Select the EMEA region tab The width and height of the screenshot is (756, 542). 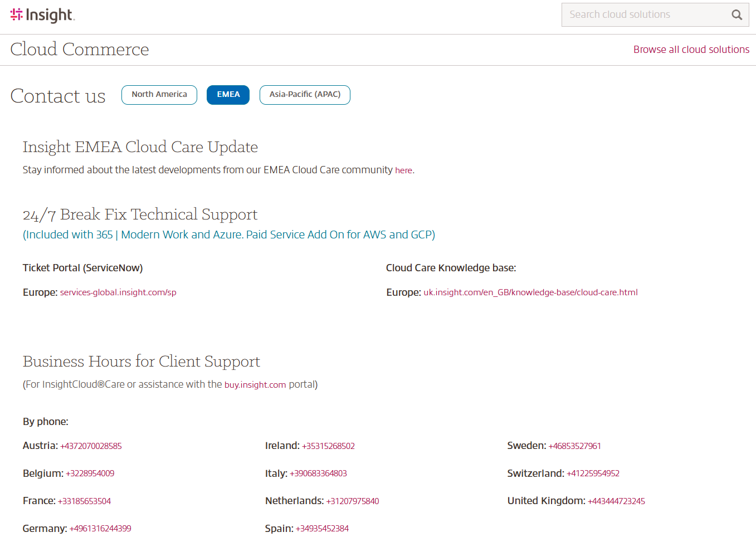point(228,95)
